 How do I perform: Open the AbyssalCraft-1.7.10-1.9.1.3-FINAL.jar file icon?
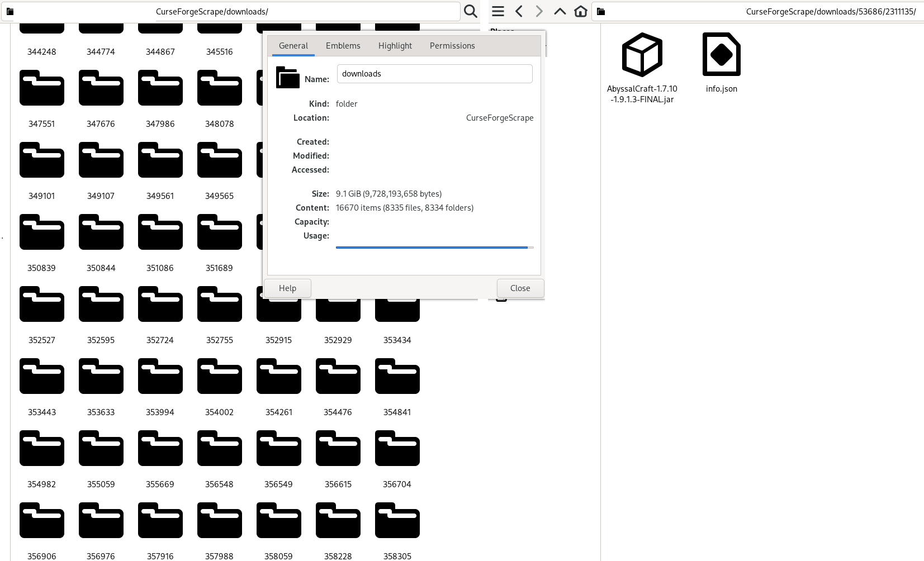coord(642,55)
